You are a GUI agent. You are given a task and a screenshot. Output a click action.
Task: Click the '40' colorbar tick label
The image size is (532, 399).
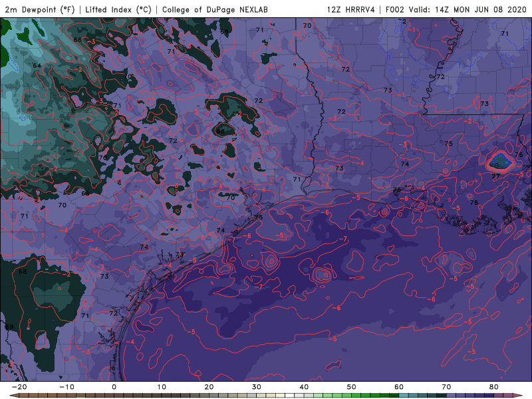pyautogui.click(x=304, y=387)
